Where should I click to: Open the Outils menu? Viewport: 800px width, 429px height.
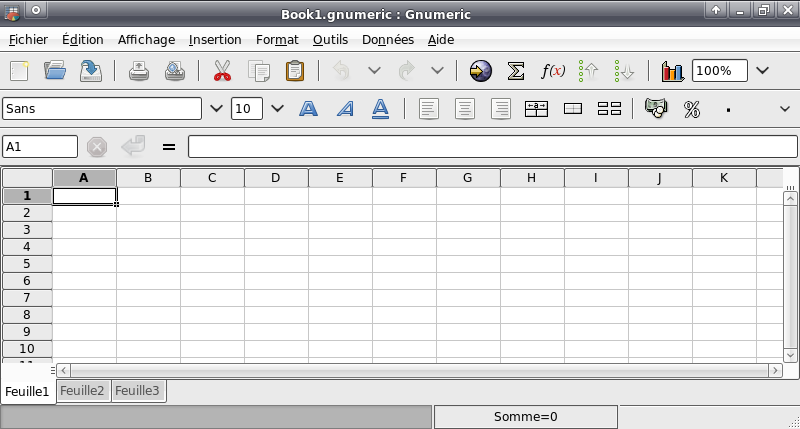point(330,40)
